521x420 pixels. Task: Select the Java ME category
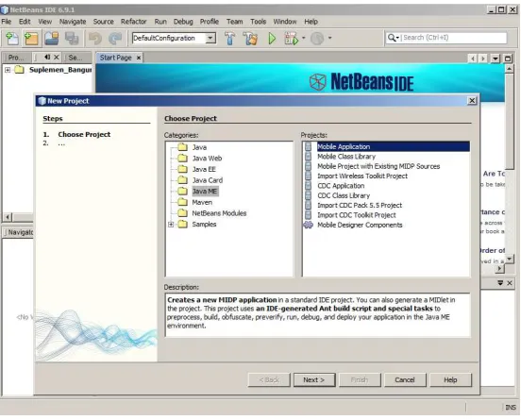(205, 191)
